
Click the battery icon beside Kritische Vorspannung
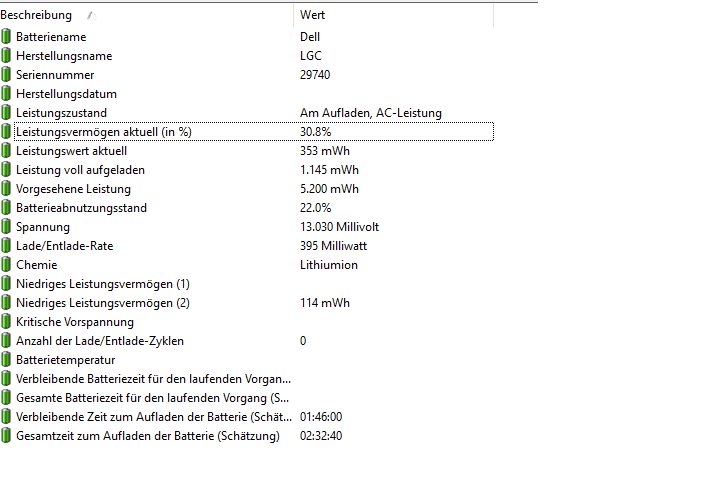pyautogui.click(x=6, y=321)
